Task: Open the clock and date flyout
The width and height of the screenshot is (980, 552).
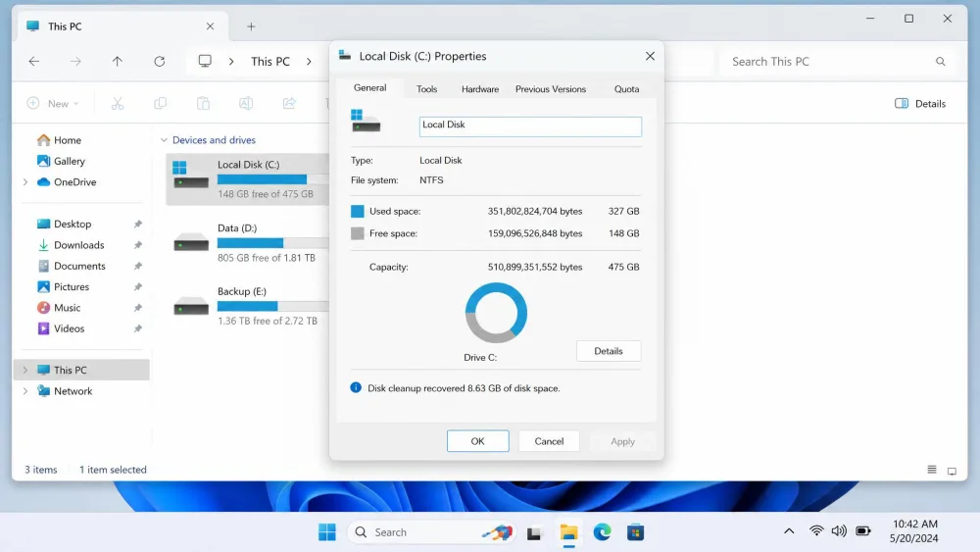Action: coord(914,531)
